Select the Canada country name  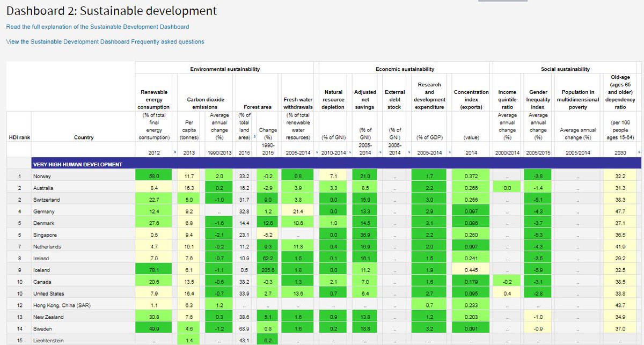pyautogui.click(x=43, y=282)
